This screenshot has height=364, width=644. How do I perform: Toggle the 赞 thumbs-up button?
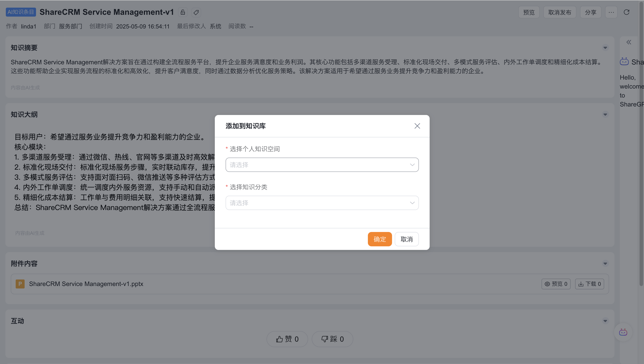[x=287, y=339]
